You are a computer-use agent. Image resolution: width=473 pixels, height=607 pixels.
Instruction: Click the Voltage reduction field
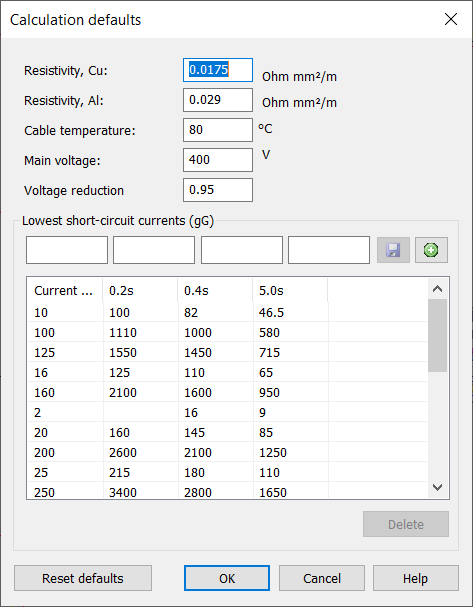(218, 190)
